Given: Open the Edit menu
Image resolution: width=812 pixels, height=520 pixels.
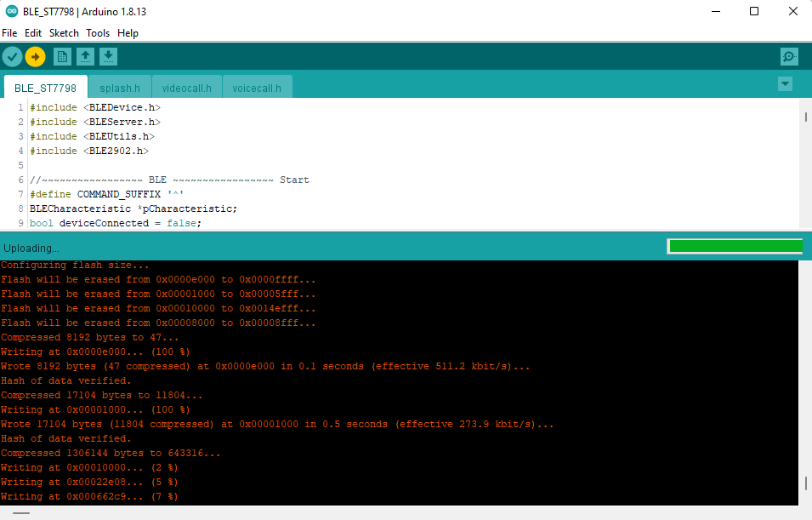Looking at the screenshot, I should coord(32,33).
